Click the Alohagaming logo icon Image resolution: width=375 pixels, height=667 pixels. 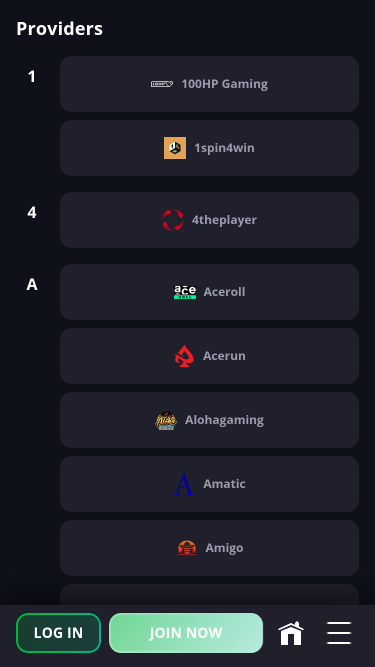point(166,420)
